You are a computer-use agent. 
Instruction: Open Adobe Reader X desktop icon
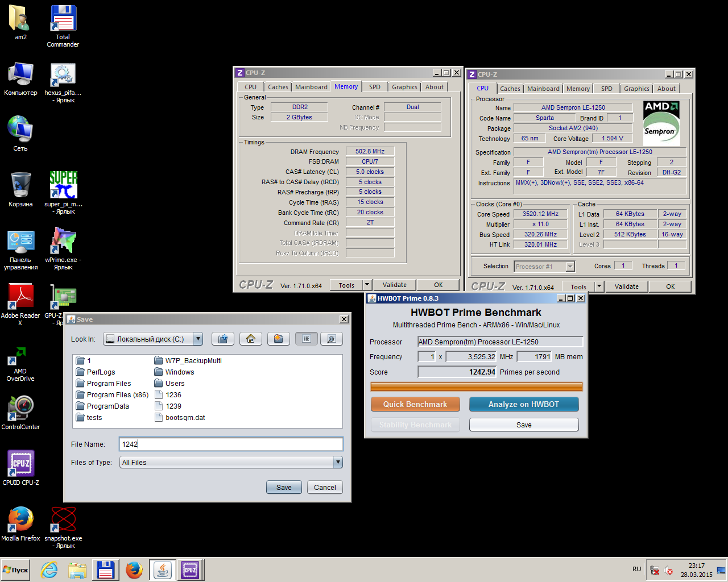click(20, 304)
